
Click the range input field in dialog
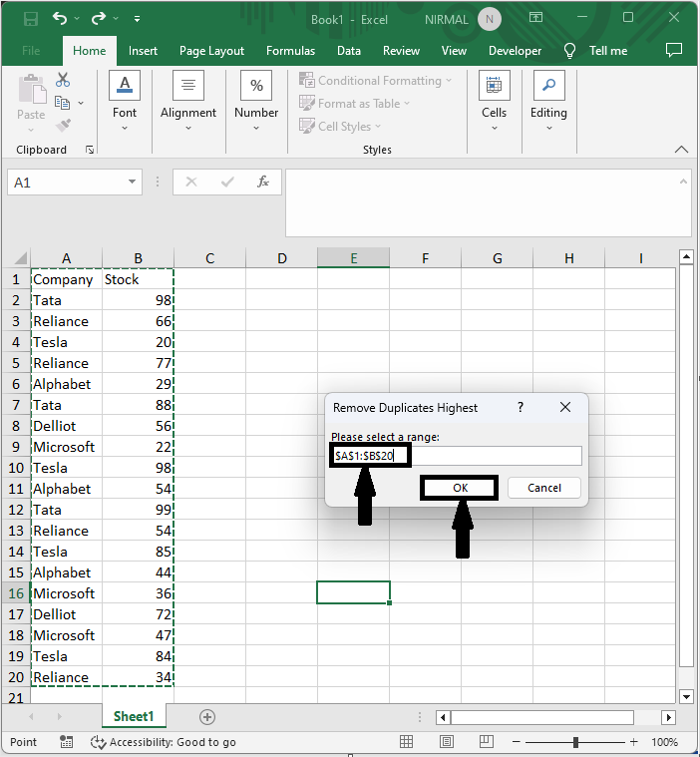(457, 456)
